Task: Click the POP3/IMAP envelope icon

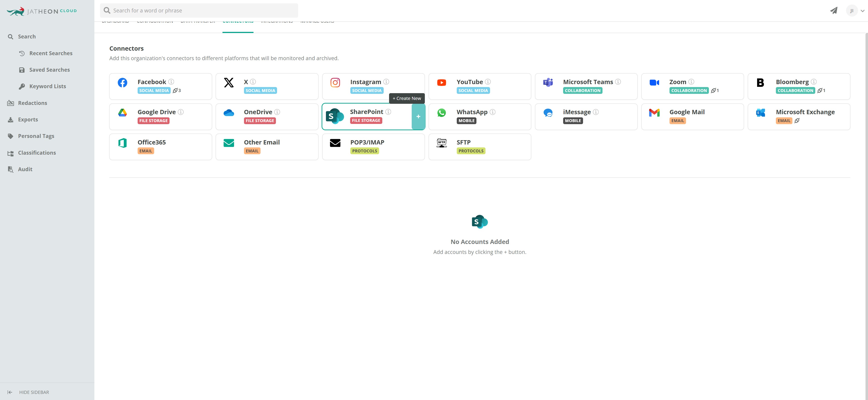Action: [x=335, y=143]
